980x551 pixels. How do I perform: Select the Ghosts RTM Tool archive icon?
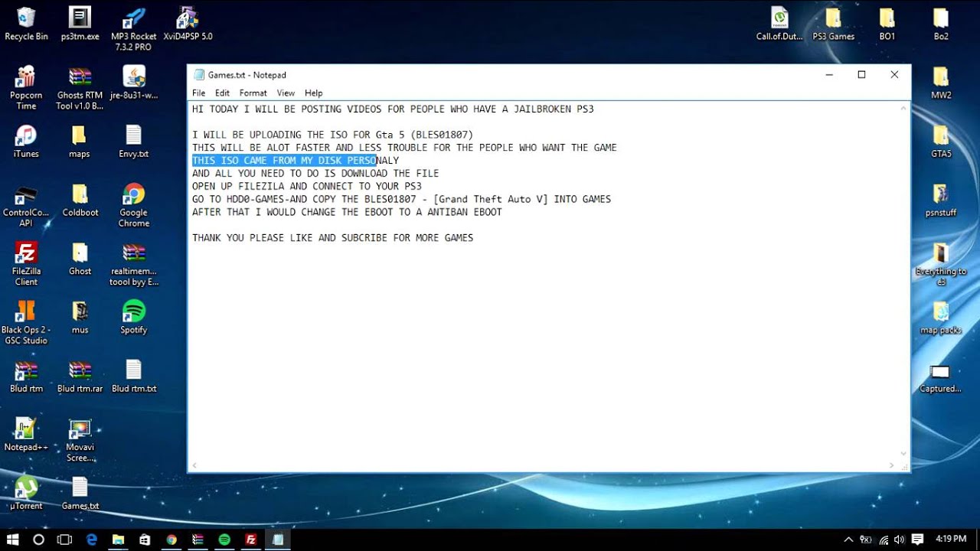(x=80, y=88)
